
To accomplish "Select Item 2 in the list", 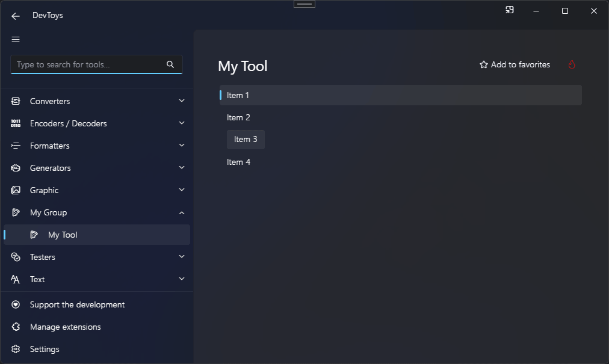I will (238, 117).
